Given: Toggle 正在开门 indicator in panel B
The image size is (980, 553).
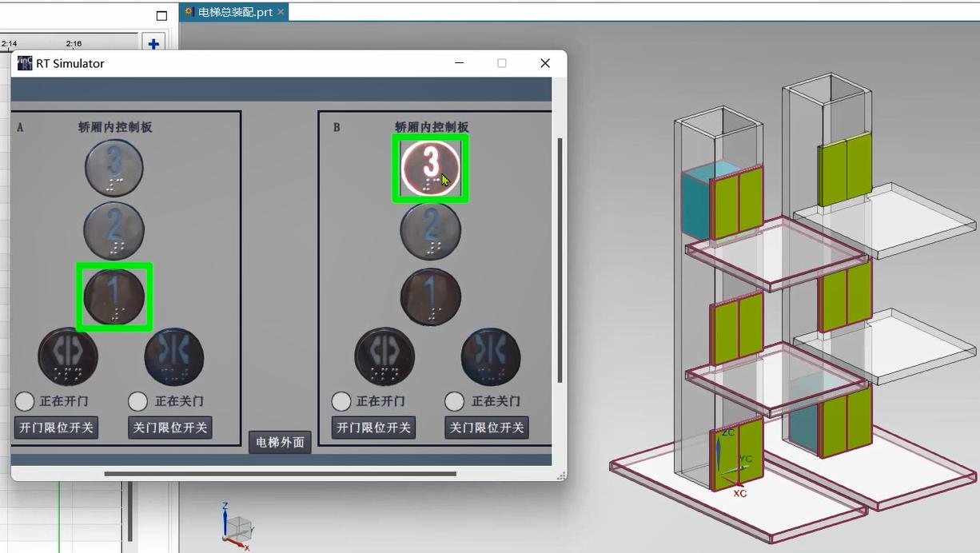Looking at the screenshot, I should [341, 401].
